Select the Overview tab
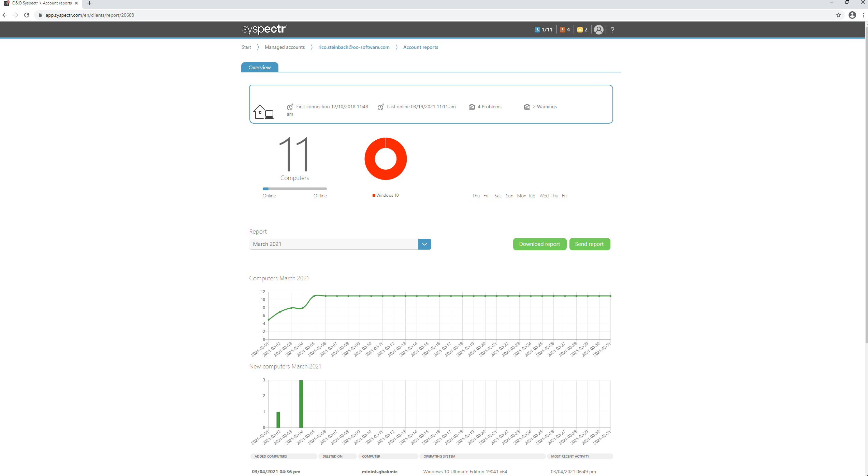The image size is (868, 476). tap(260, 68)
